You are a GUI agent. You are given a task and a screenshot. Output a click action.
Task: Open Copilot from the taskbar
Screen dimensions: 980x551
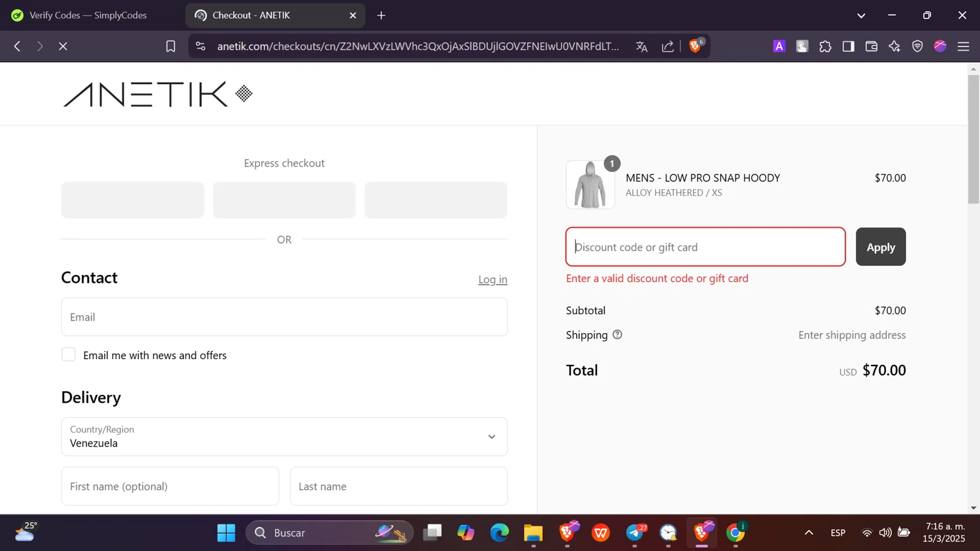pos(466,533)
